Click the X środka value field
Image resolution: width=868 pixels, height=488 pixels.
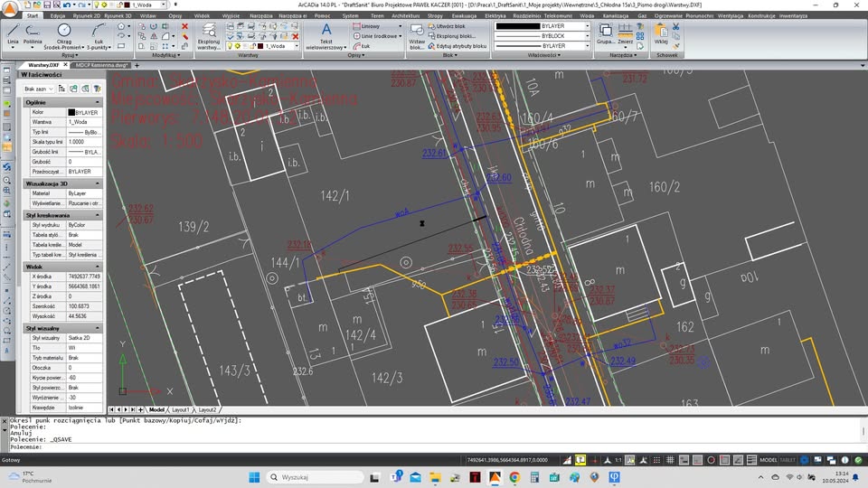pos(84,277)
